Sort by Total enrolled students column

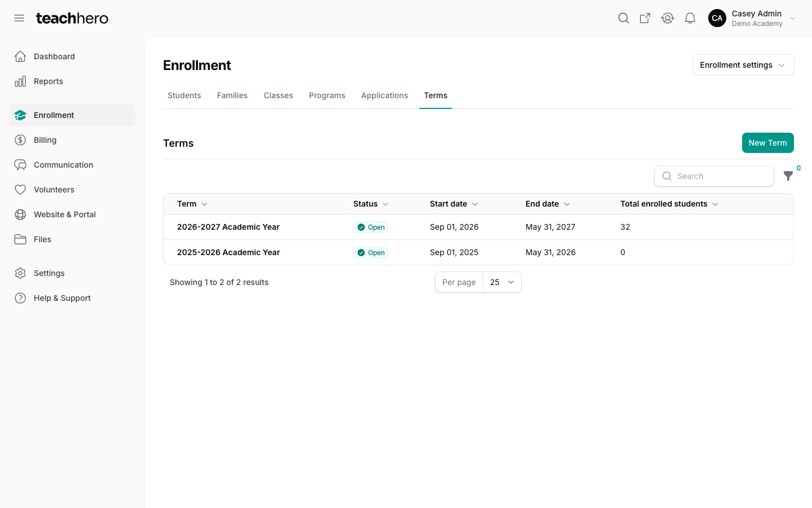(x=669, y=204)
